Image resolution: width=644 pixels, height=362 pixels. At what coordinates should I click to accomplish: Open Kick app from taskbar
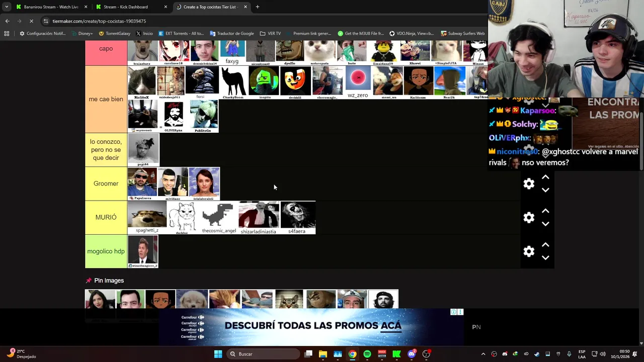coord(396,354)
